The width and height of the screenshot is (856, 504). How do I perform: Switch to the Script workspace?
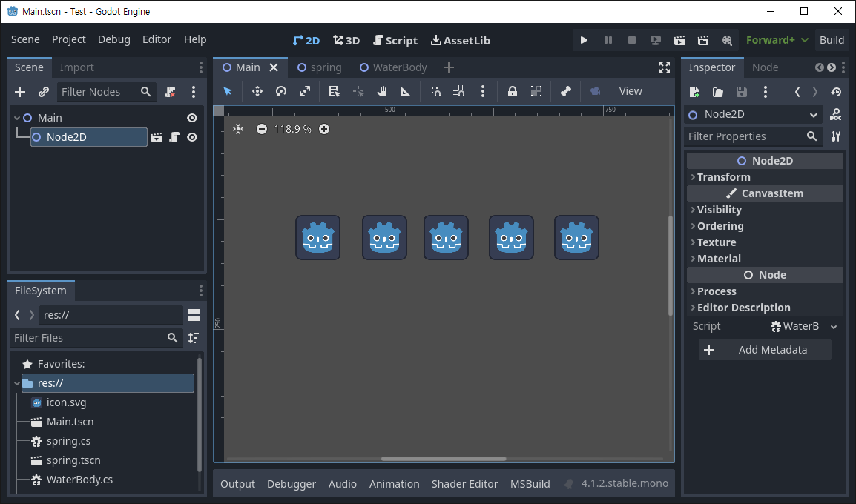pos(395,40)
